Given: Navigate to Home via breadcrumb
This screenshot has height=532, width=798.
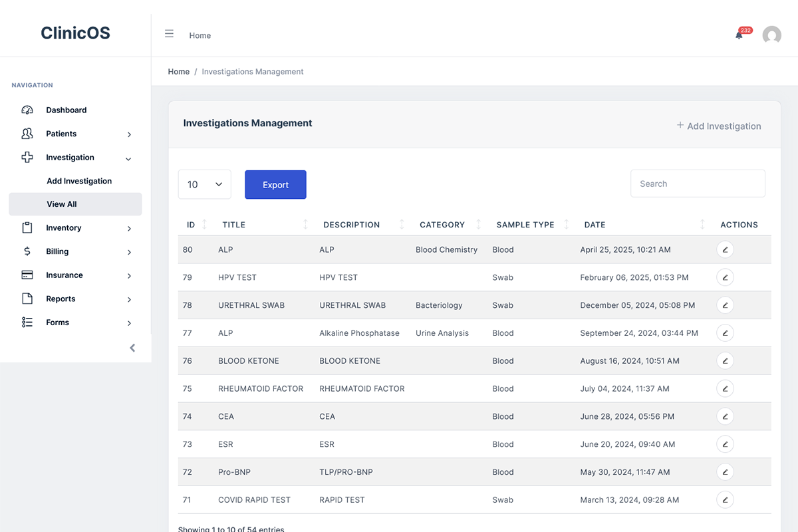Looking at the screenshot, I should (x=178, y=71).
